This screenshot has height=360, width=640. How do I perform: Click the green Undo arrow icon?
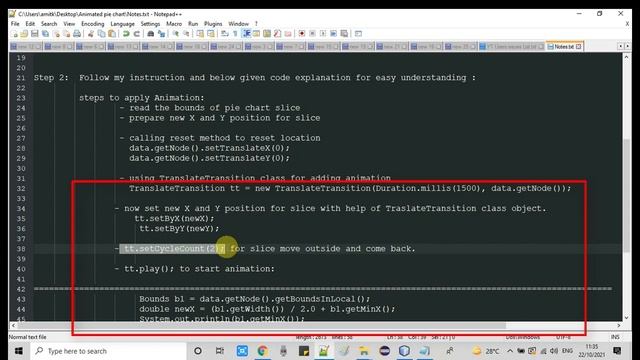click(x=127, y=33)
